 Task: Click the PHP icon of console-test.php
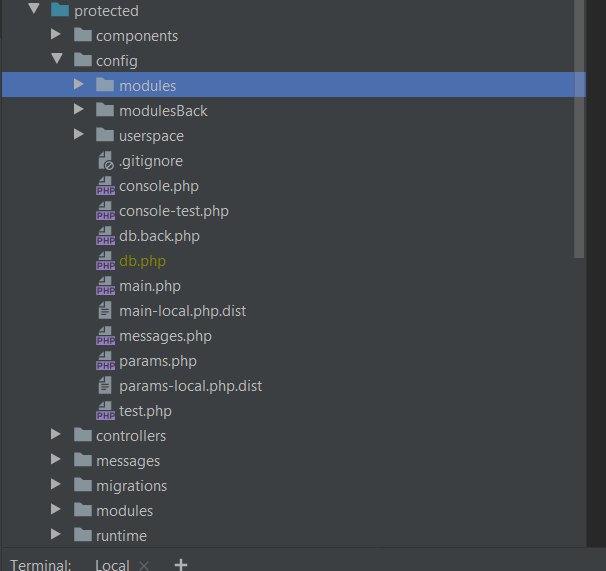pyautogui.click(x=106, y=211)
